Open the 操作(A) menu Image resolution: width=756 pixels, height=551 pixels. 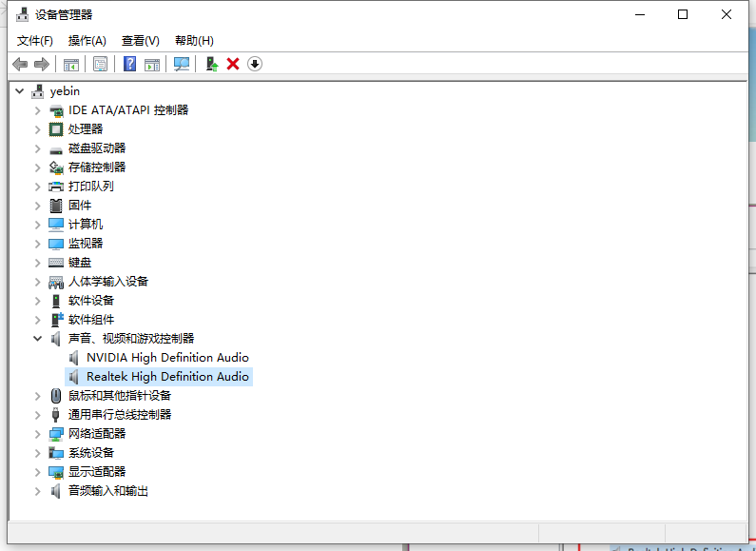point(87,41)
